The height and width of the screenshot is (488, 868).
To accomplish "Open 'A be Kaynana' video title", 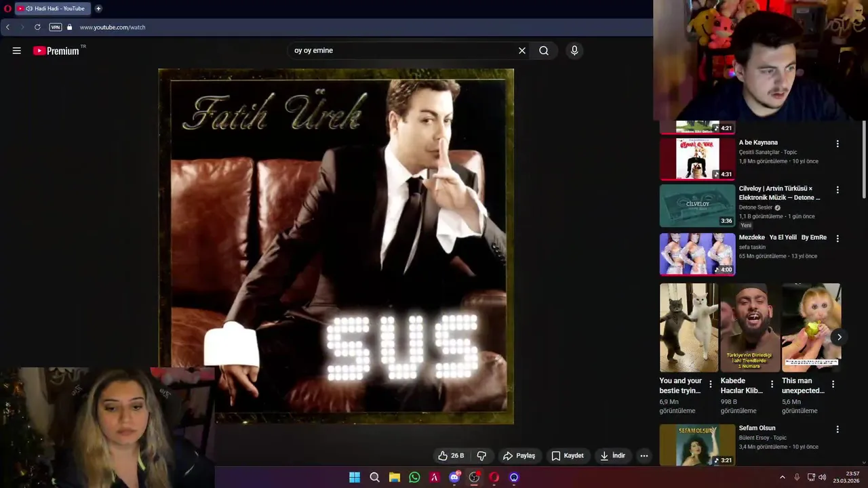I will [758, 143].
